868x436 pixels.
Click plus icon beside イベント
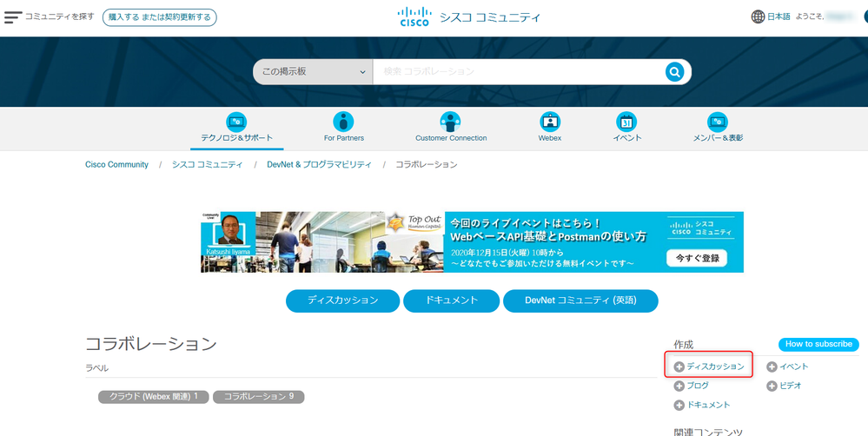pos(772,367)
